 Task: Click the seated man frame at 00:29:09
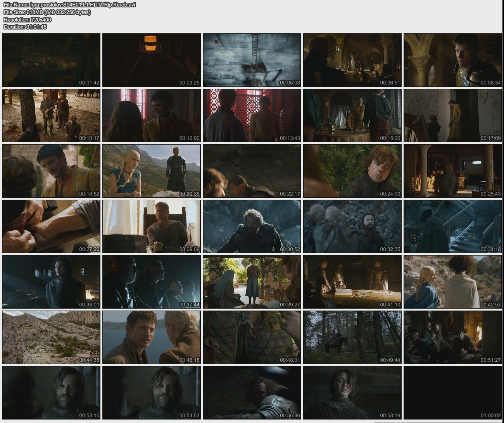[151, 226]
